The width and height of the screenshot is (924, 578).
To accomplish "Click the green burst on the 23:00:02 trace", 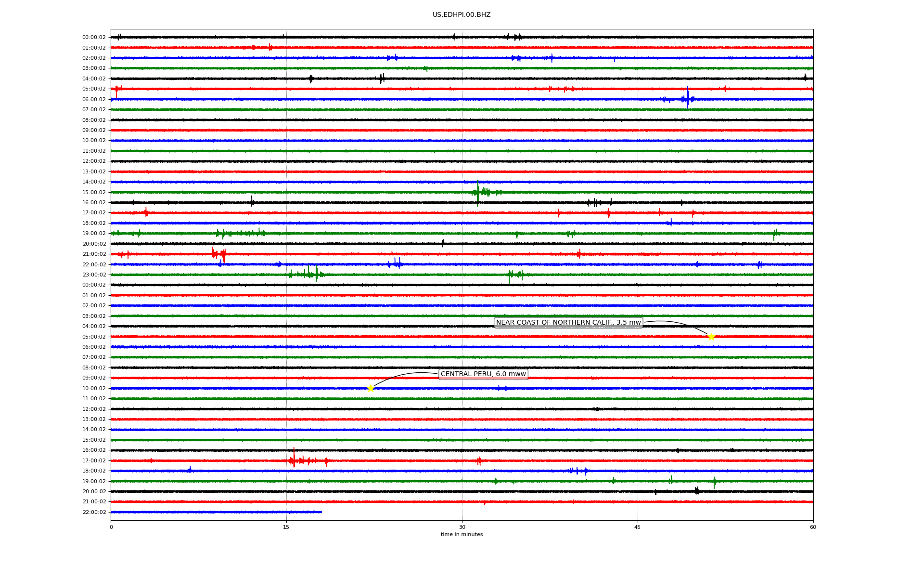I will pyautogui.click(x=308, y=274).
